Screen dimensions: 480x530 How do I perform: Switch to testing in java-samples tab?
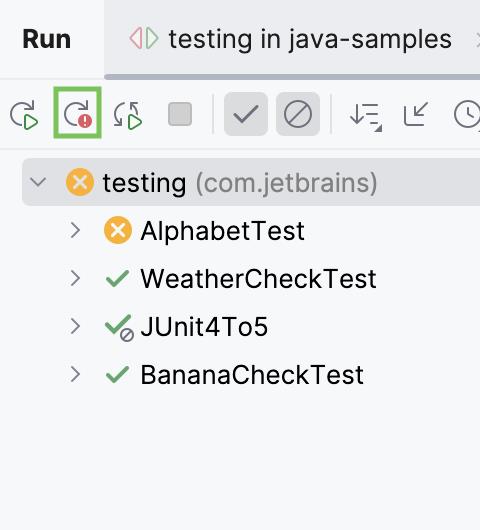point(292,39)
